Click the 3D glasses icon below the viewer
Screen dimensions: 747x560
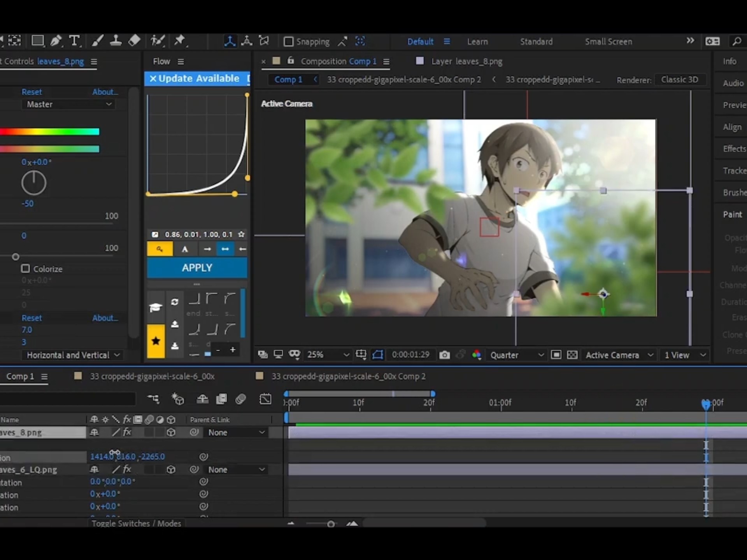[x=295, y=354]
